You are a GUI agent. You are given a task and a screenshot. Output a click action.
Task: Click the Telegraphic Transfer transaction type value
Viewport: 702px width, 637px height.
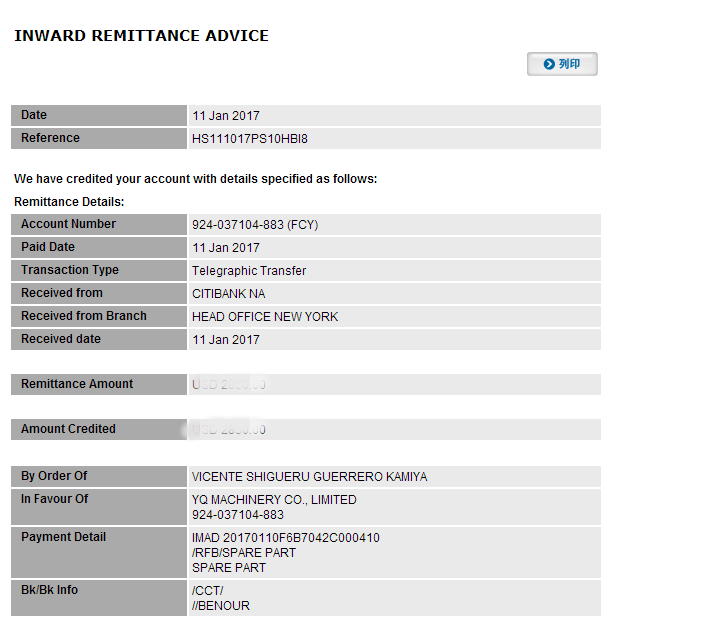248,271
